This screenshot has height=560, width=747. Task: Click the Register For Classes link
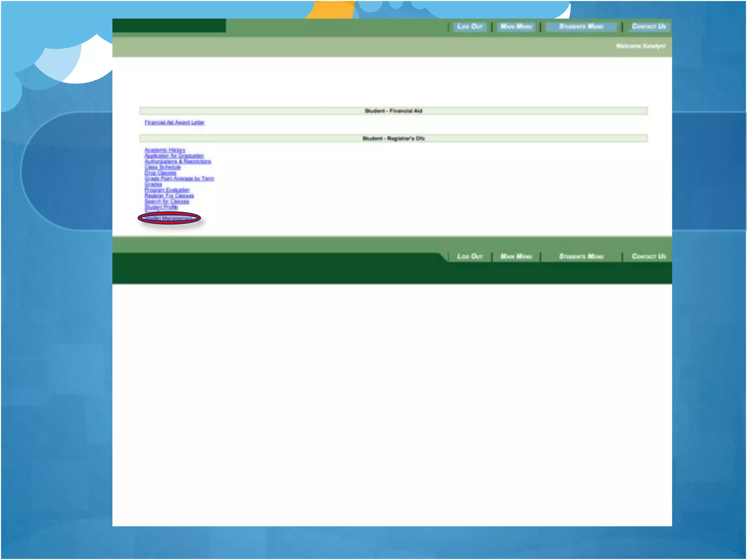pos(169,196)
